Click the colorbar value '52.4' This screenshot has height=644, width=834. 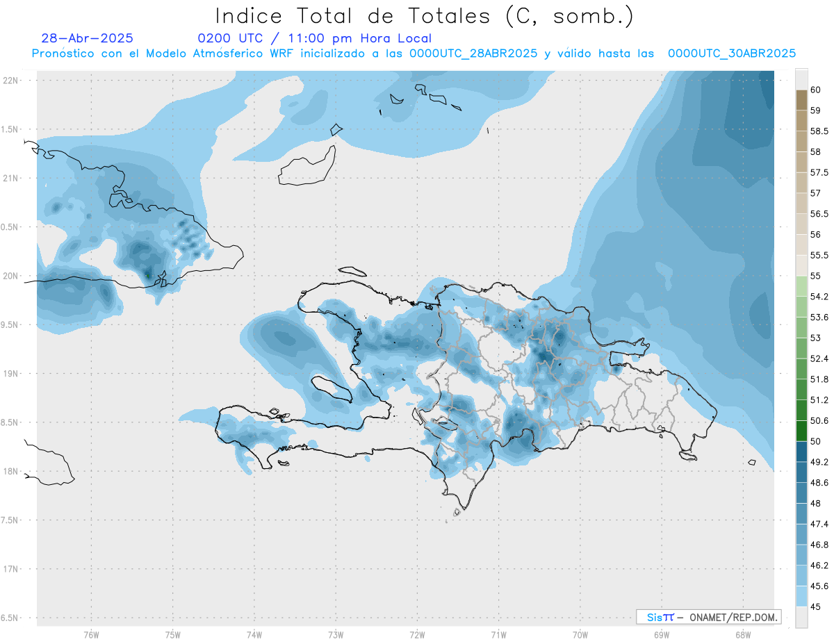click(x=819, y=358)
